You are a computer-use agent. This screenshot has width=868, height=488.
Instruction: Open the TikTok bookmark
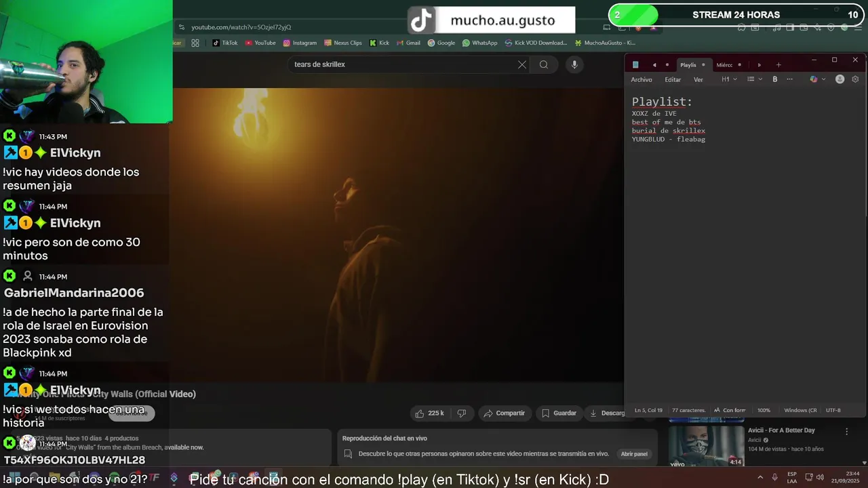224,43
